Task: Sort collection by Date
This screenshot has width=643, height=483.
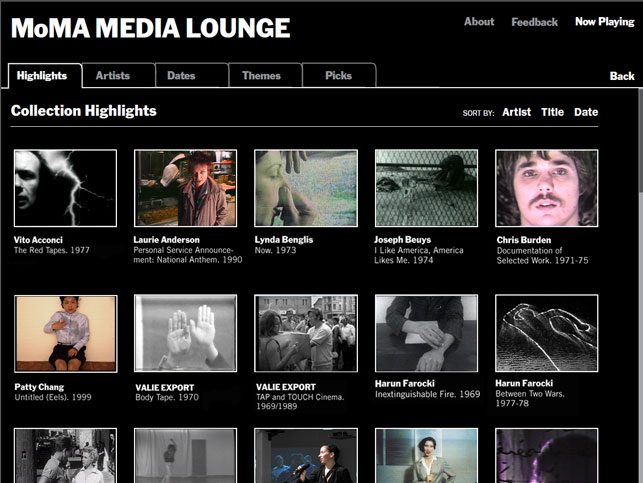Action: click(586, 112)
